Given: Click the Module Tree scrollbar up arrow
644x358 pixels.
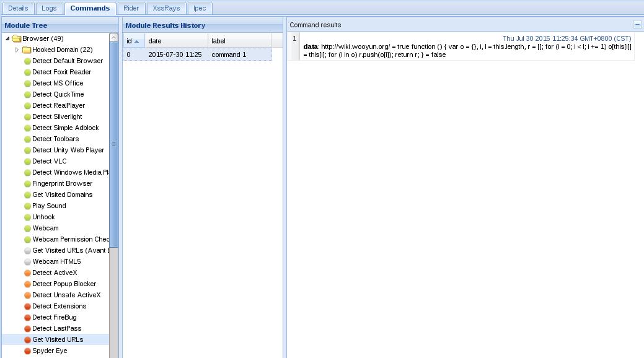Looking at the screenshot, I should 114,37.
